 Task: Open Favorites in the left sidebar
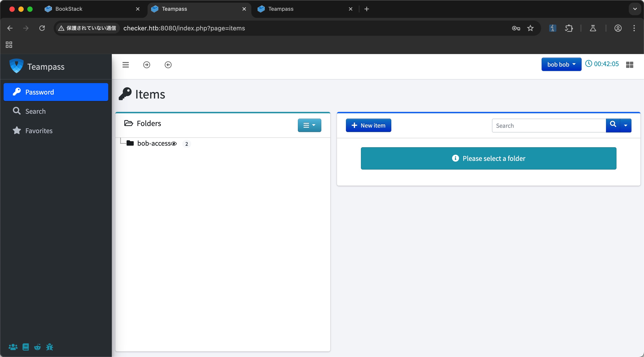tap(39, 131)
